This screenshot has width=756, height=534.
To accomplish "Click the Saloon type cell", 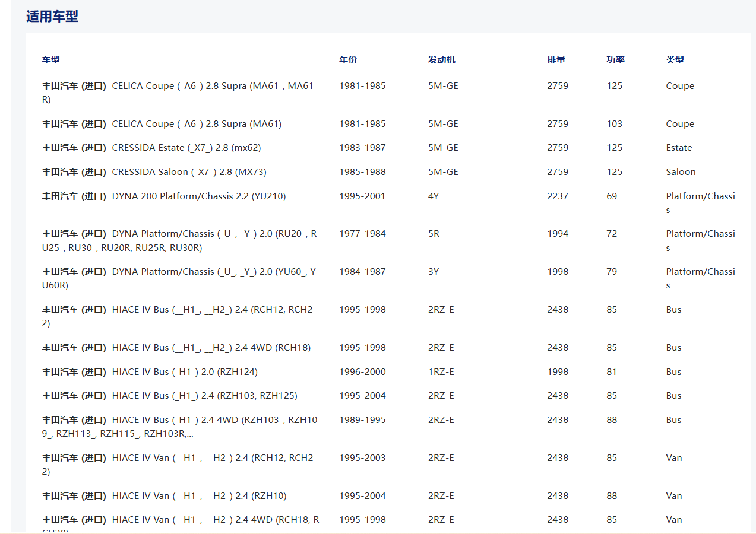I will point(681,172).
